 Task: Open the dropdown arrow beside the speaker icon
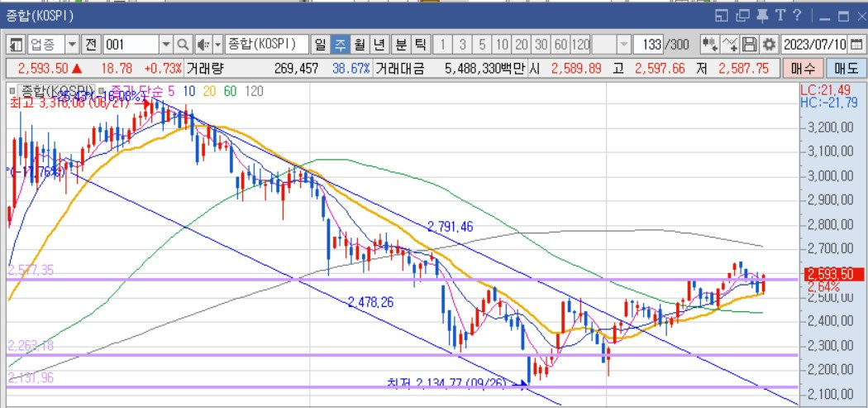point(217,45)
